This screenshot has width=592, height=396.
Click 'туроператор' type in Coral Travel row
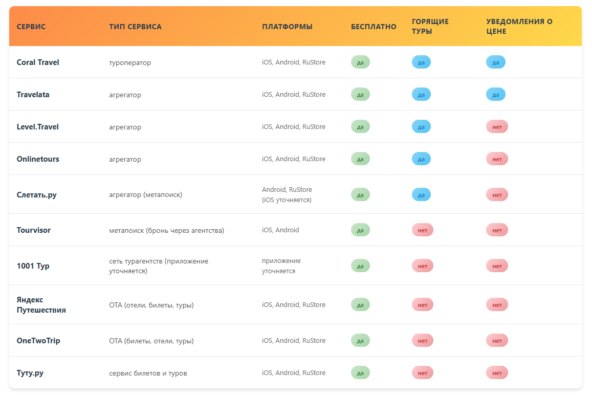(x=130, y=63)
